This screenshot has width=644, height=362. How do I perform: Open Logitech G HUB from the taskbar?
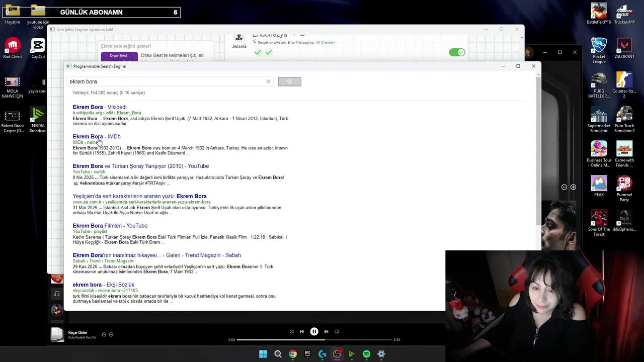322,354
